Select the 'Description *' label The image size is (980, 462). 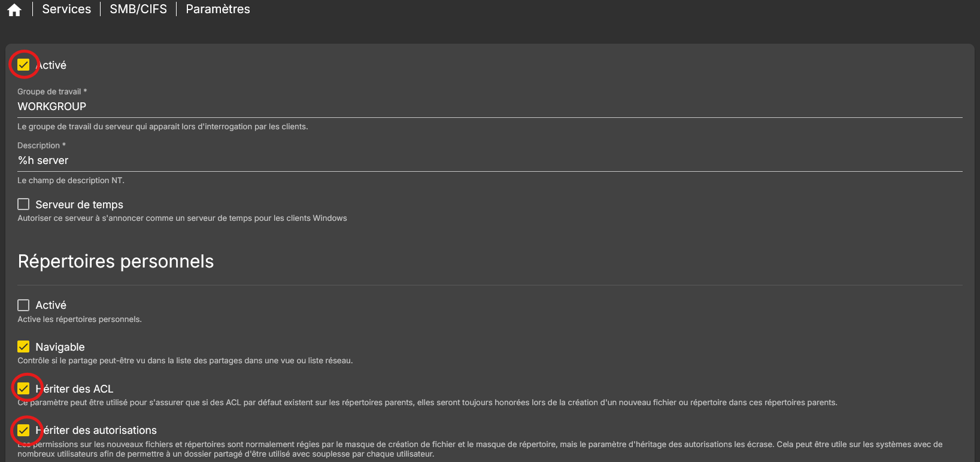coord(41,145)
